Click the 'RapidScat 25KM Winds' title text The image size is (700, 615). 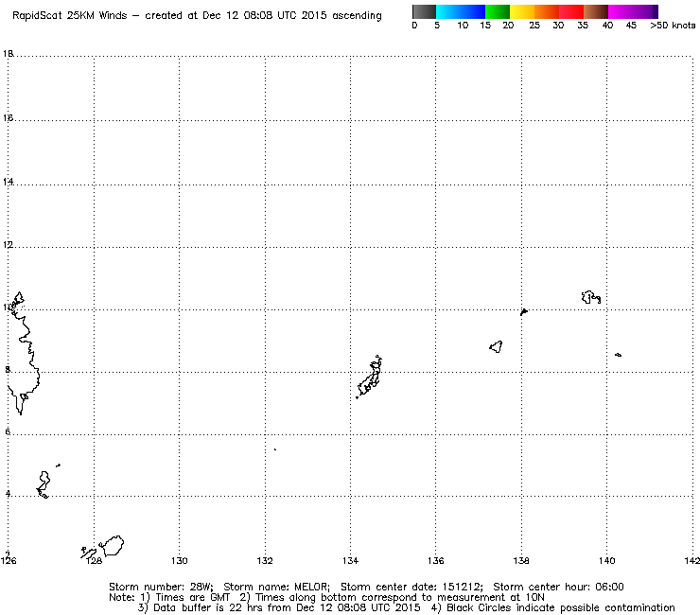(x=70, y=16)
